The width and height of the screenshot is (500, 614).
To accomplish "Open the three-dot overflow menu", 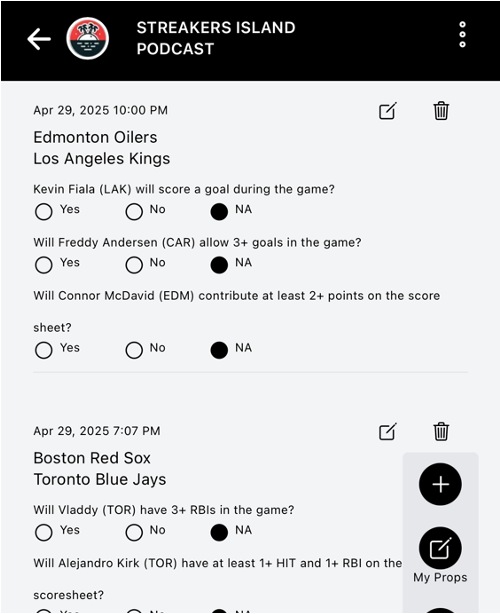I will (x=462, y=34).
